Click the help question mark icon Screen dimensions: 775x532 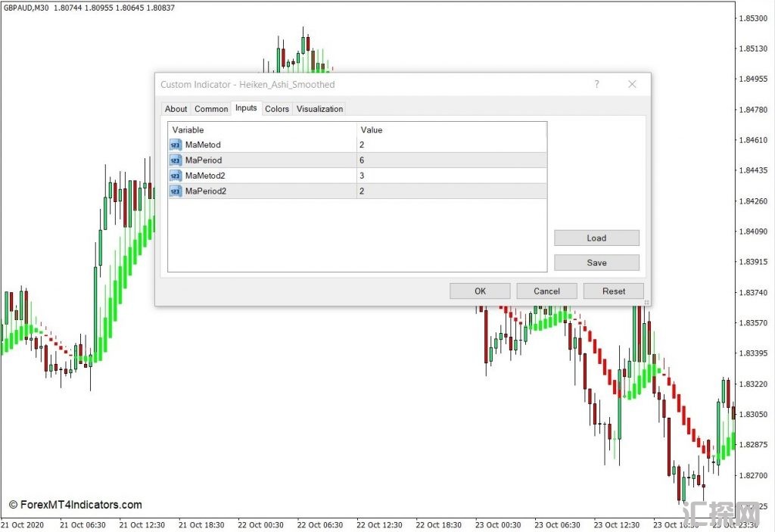[x=596, y=84]
